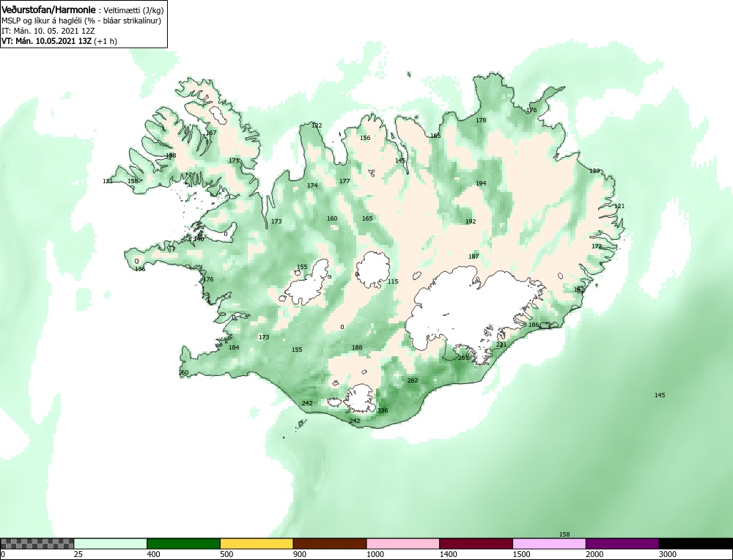Click the legend label 1000
The image size is (733, 560).
375,554
